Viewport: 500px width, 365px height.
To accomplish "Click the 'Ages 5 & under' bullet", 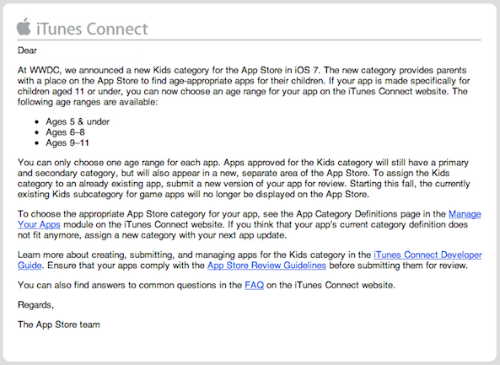I will (x=77, y=122).
